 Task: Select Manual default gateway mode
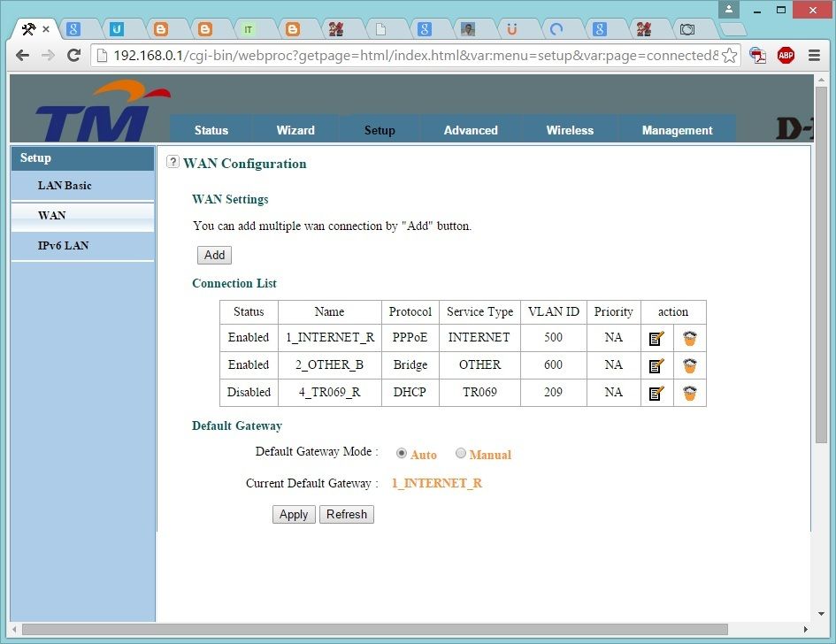[x=461, y=454]
